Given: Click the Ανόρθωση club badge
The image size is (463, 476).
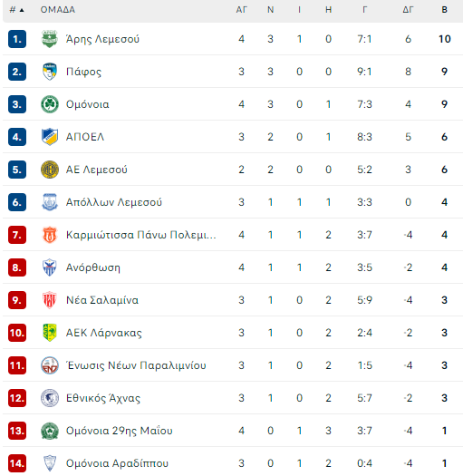Looking at the screenshot, I should (50, 267).
